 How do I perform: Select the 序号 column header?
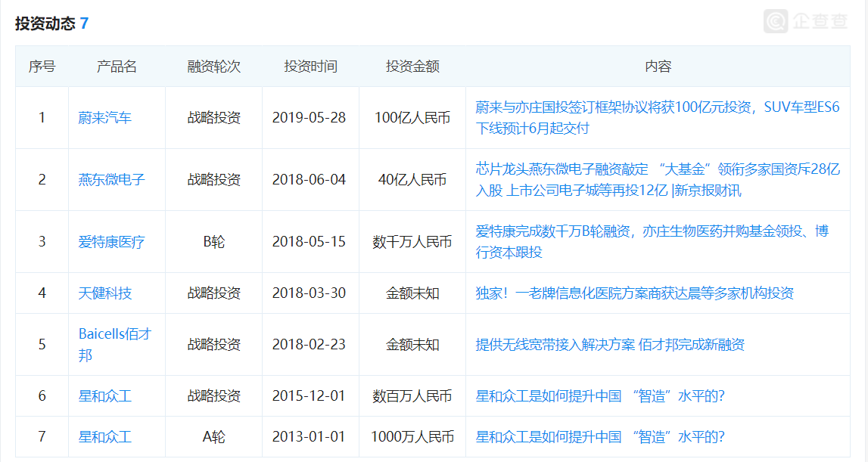[x=42, y=67]
